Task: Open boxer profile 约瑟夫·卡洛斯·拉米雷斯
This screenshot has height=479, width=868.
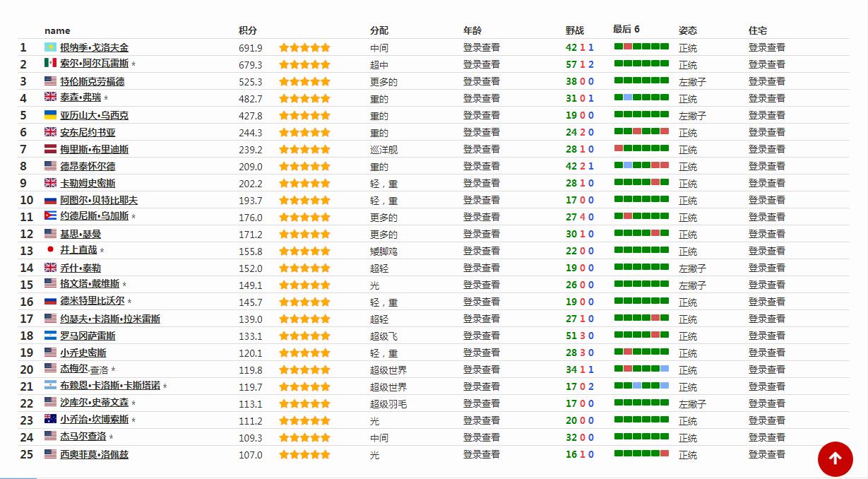Action: pos(110,319)
